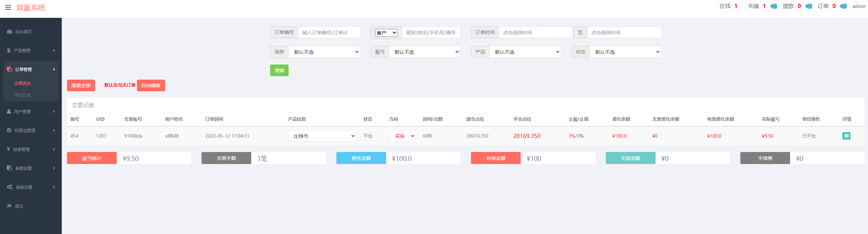Open 平仓日志 submenu item
Viewport: 868px width, 234px height.
point(23,95)
